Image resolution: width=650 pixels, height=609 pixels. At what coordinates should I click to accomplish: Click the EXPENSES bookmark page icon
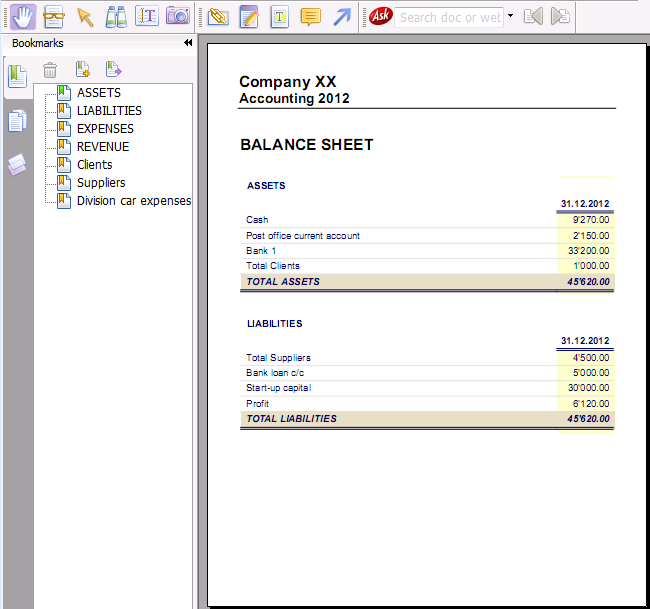point(64,129)
